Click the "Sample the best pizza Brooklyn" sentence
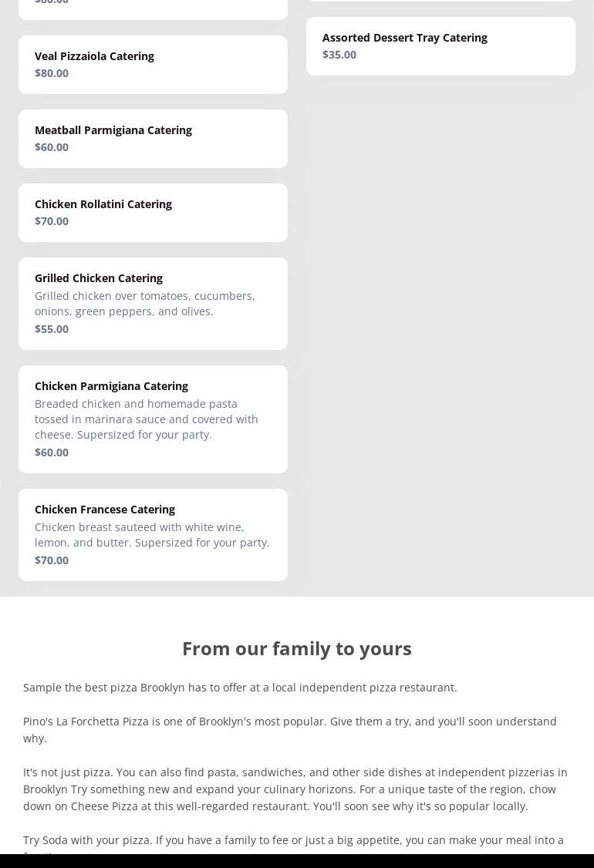 click(x=240, y=688)
